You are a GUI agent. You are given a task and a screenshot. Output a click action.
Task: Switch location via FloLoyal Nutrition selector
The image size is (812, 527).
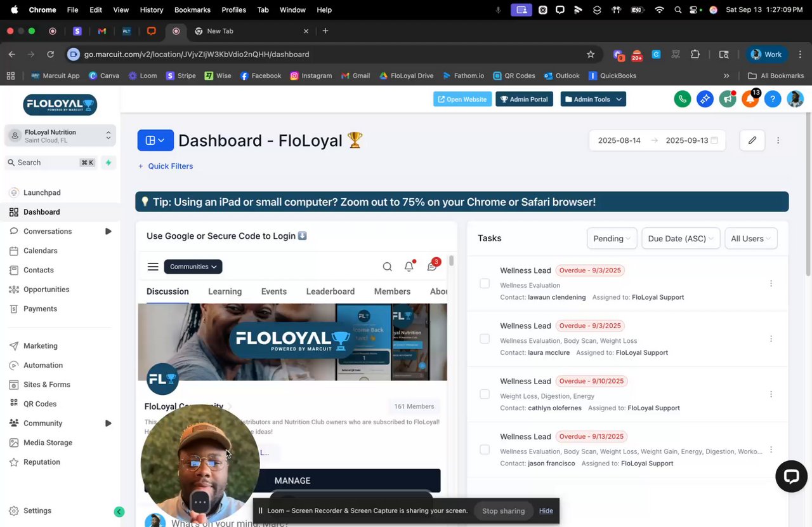[x=60, y=136]
